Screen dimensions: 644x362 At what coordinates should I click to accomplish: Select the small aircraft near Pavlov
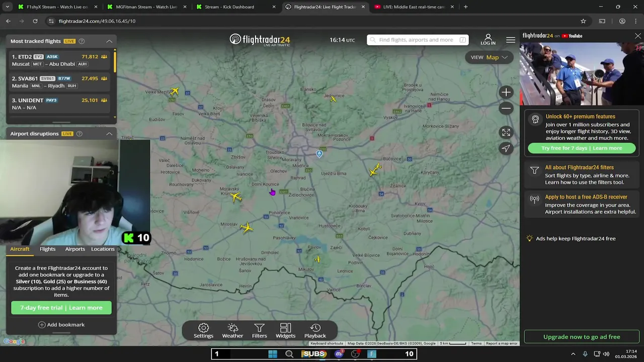(317, 259)
